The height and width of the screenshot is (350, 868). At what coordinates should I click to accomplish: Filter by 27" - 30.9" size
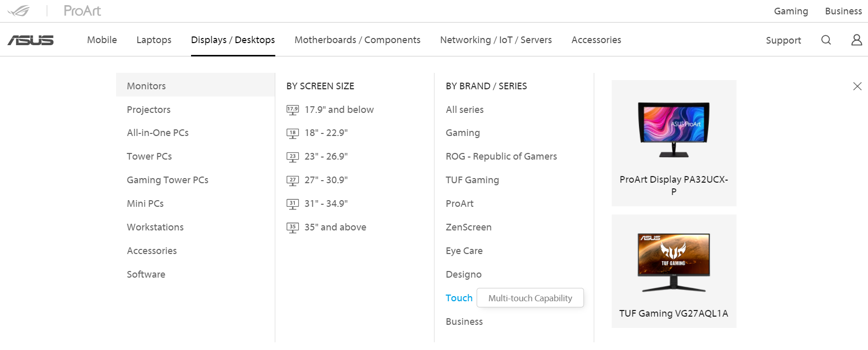click(x=326, y=180)
